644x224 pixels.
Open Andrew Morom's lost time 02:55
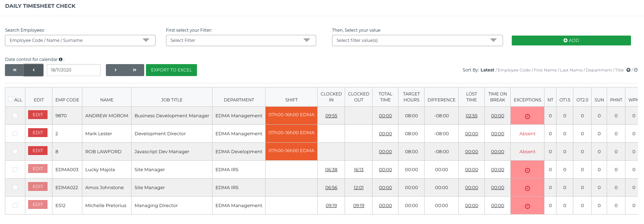pos(471,116)
